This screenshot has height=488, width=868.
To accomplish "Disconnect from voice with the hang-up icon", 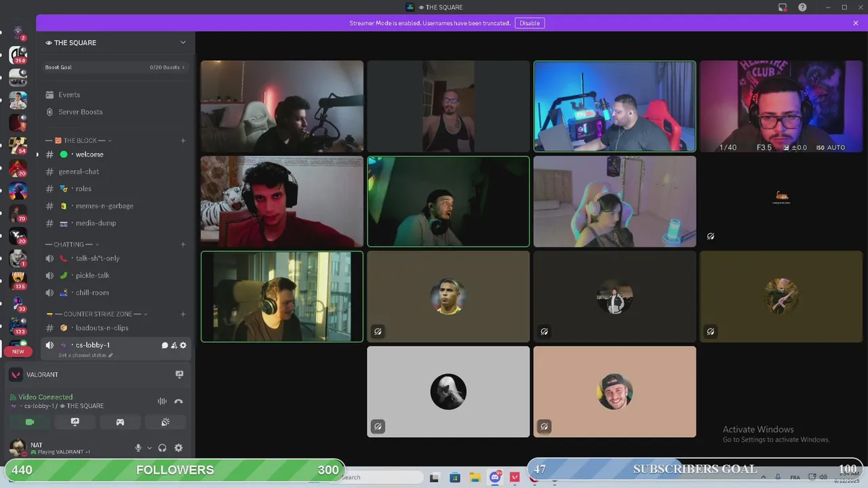I will point(178,401).
